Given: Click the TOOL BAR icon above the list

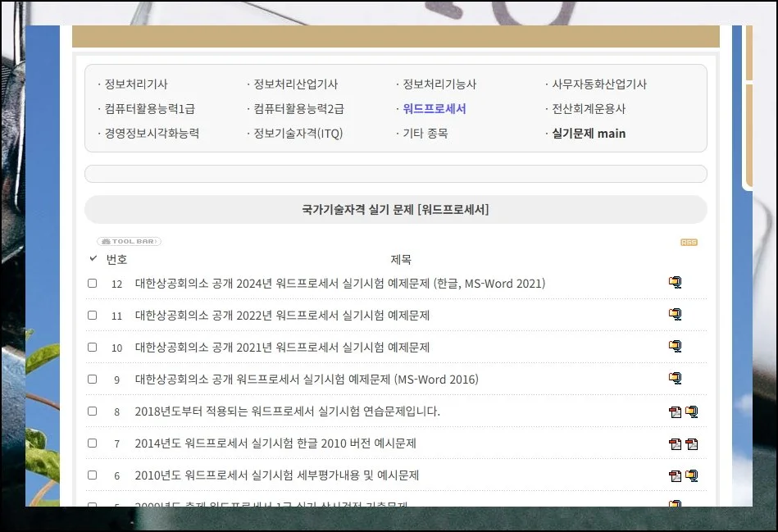Looking at the screenshot, I should coord(129,242).
